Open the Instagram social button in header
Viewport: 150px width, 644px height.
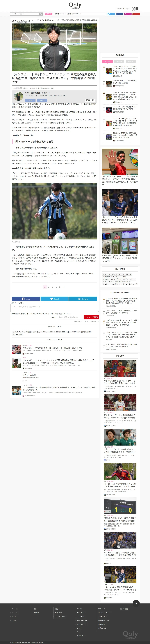point(128,14)
